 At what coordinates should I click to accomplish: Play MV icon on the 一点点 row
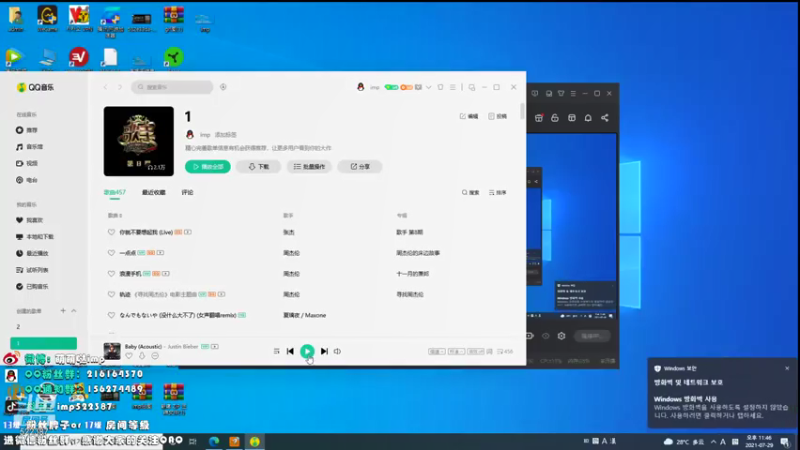tap(160, 253)
